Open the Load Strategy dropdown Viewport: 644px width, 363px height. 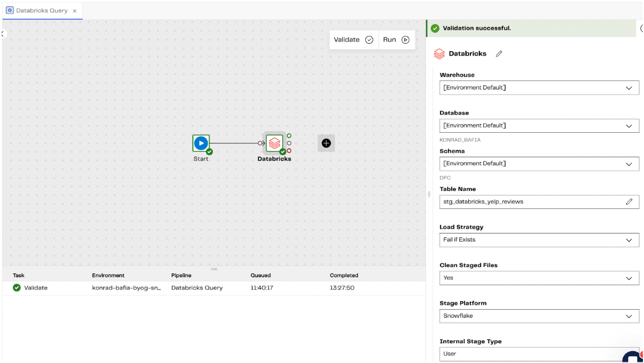(x=539, y=240)
